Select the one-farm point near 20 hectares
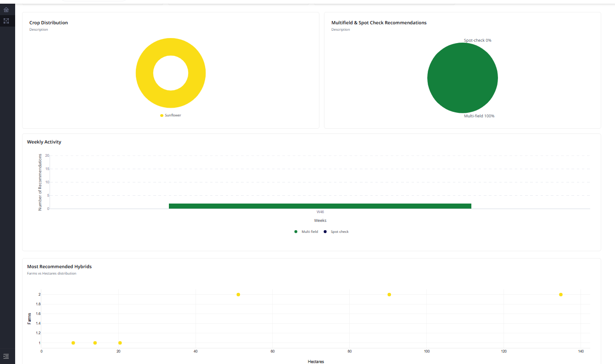 (120, 343)
